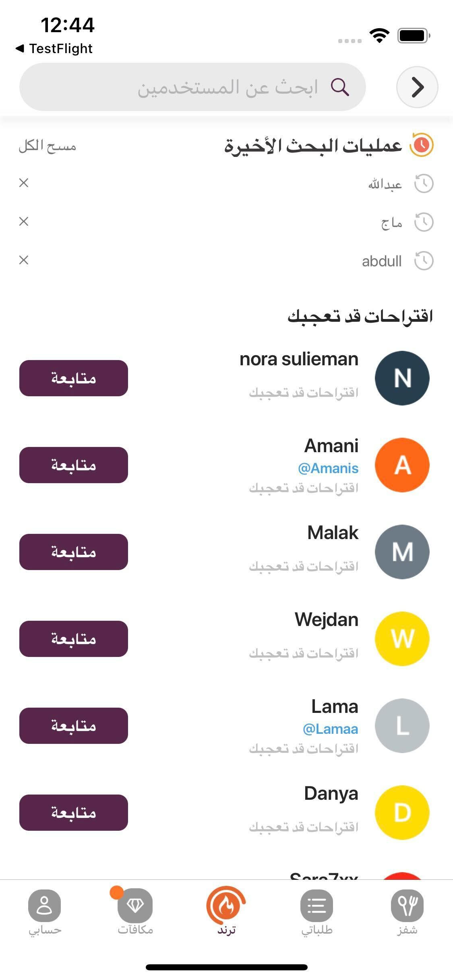This screenshot has width=453, height=980.
Task: Remove the 'ماج' recent search entry
Action: (x=24, y=221)
